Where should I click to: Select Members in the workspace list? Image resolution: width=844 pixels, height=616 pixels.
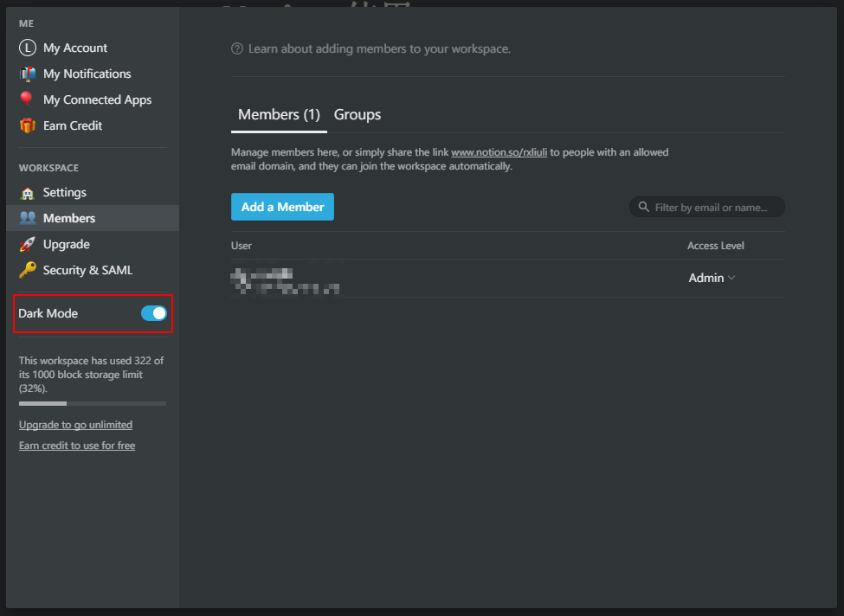pyautogui.click(x=93, y=218)
